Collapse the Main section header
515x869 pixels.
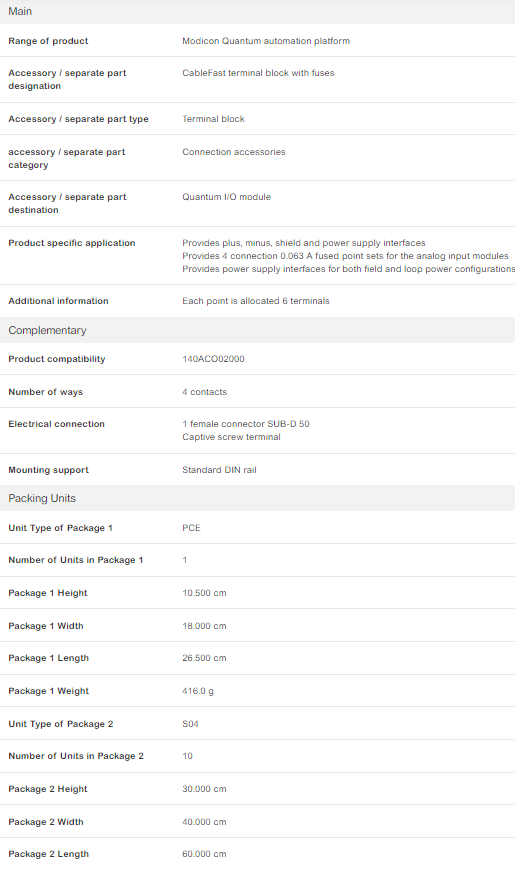pyautogui.click(x=257, y=12)
